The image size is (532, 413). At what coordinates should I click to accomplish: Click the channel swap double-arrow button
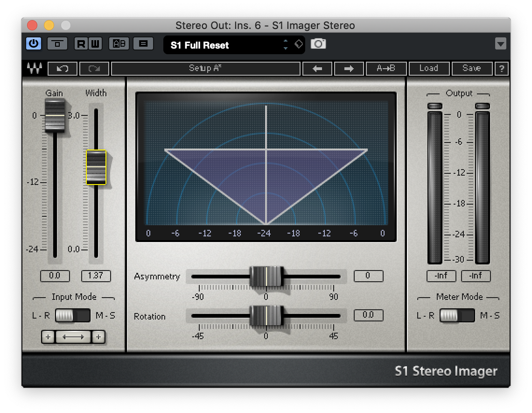pos(73,337)
